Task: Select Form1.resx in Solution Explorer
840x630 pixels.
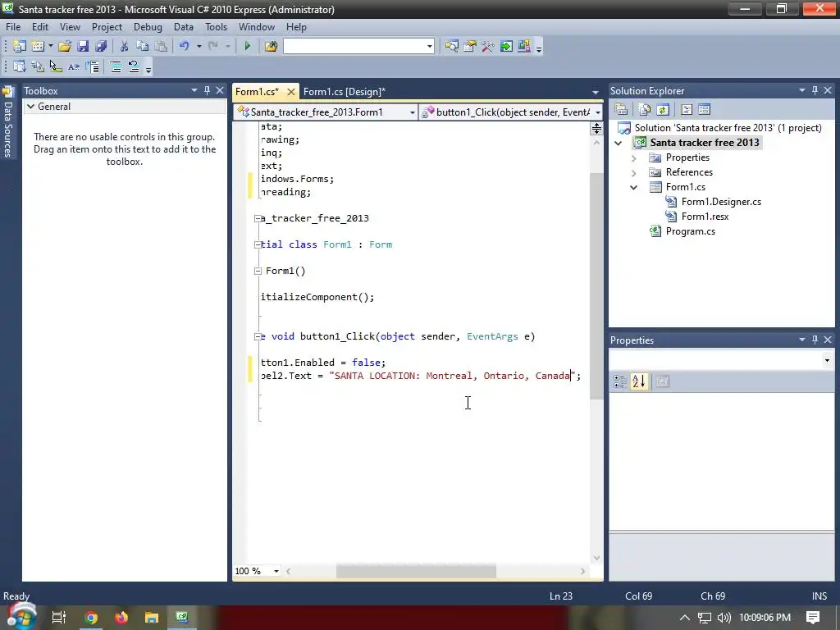Action: (x=705, y=217)
